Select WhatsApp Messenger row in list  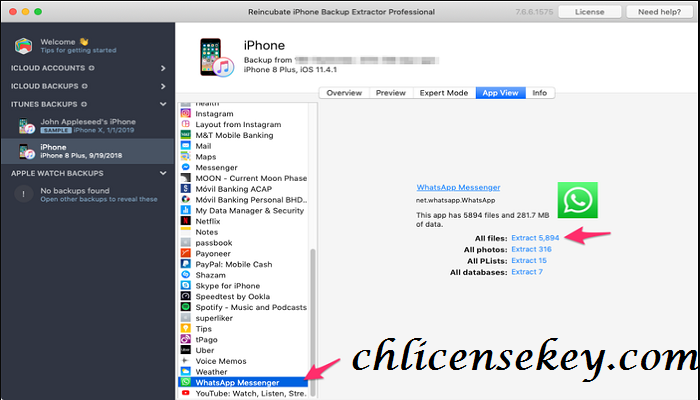click(243, 382)
